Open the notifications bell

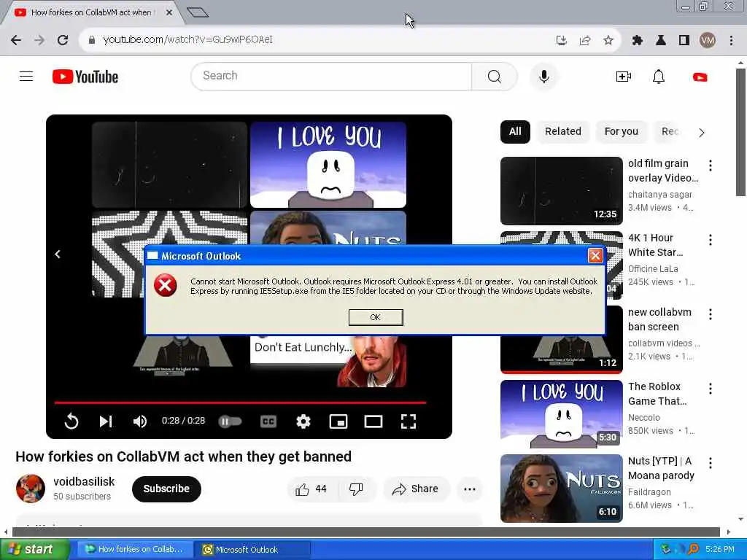tap(659, 77)
